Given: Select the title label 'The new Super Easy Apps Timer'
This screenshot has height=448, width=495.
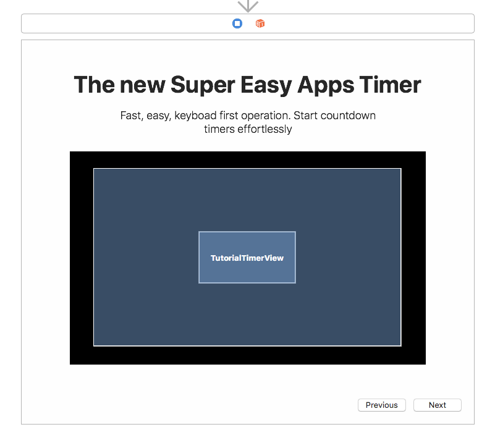Looking at the screenshot, I should [247, 85].
